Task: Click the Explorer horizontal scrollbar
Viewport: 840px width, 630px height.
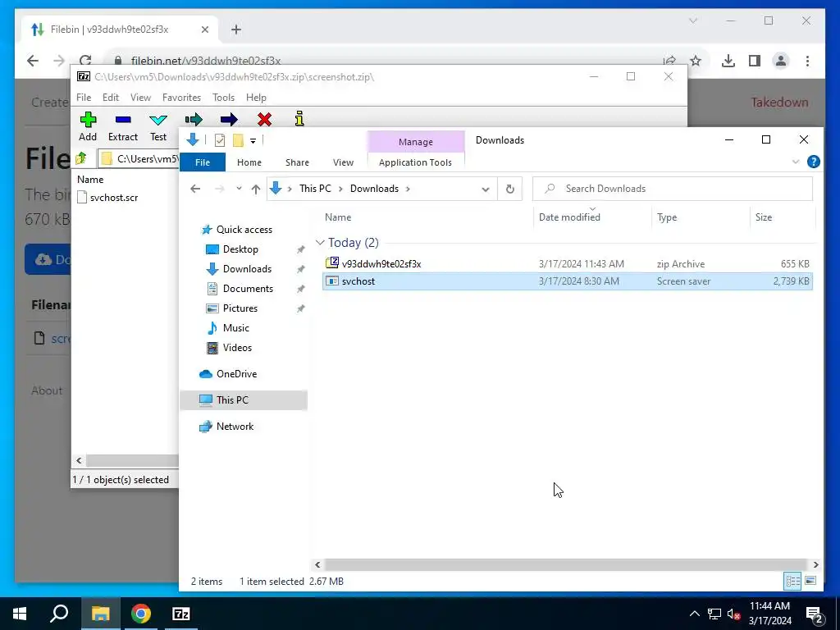Action: (566, 564)
